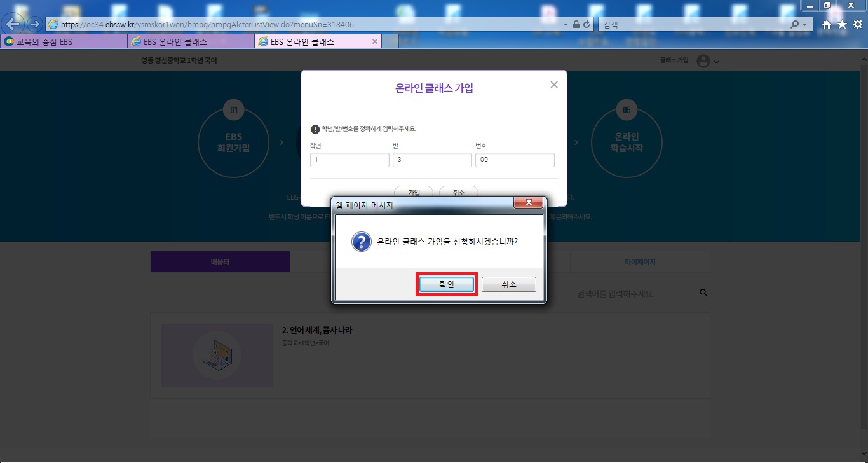This screenshot has height=463, width=868.
Task: Click the user profile avatar icon
Action: [x=703, y=61]
